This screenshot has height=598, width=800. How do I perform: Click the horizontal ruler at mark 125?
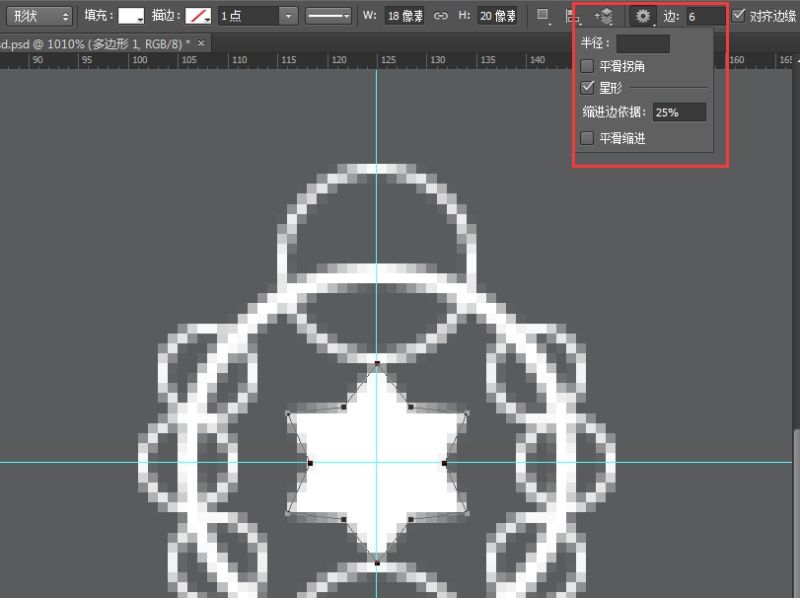(x=388, y=60)
